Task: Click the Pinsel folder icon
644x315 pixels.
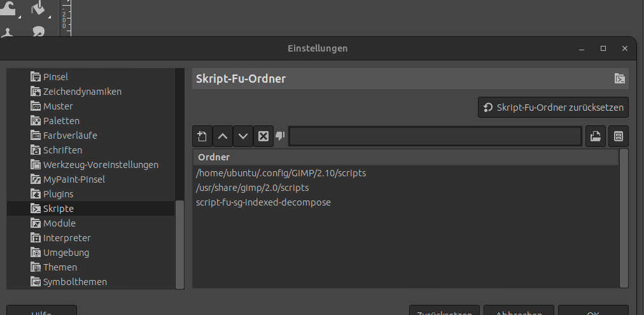Action: (36, 77)
